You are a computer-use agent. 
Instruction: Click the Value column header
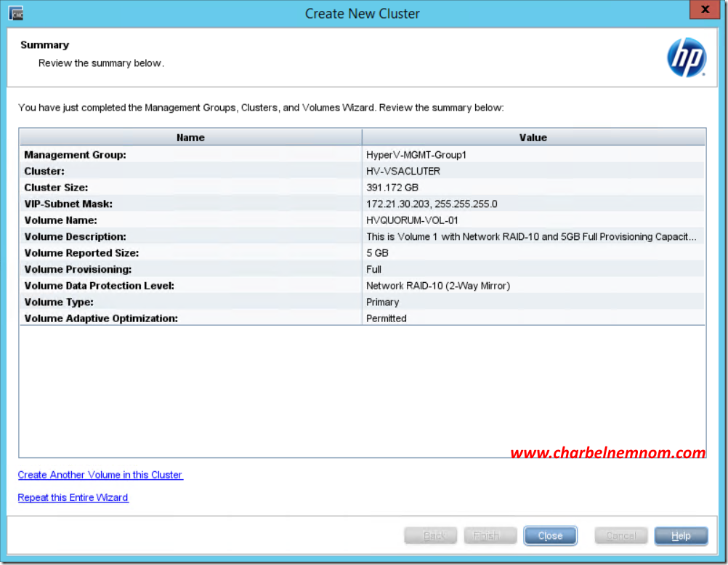533,137
